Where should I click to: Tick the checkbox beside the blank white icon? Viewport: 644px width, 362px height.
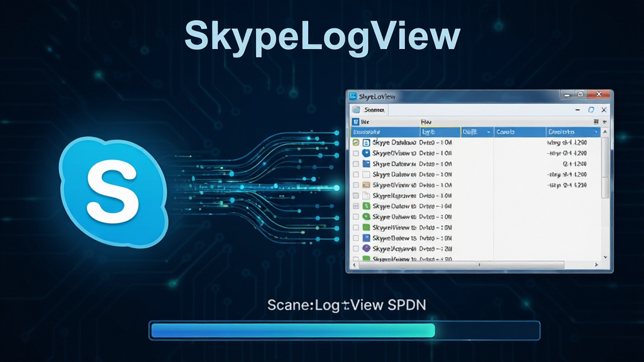pyautogui.click(x=356, y=175)
